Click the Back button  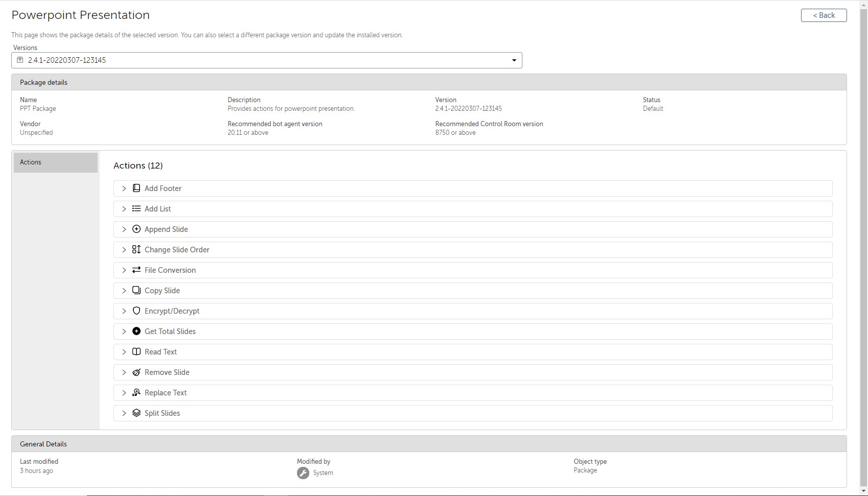tap(824, 15)
